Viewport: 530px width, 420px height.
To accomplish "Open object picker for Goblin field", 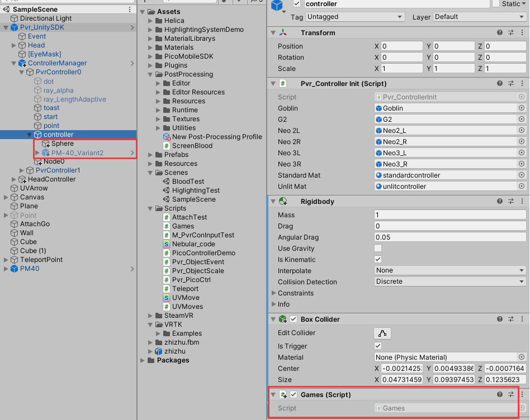I will 522,108.
